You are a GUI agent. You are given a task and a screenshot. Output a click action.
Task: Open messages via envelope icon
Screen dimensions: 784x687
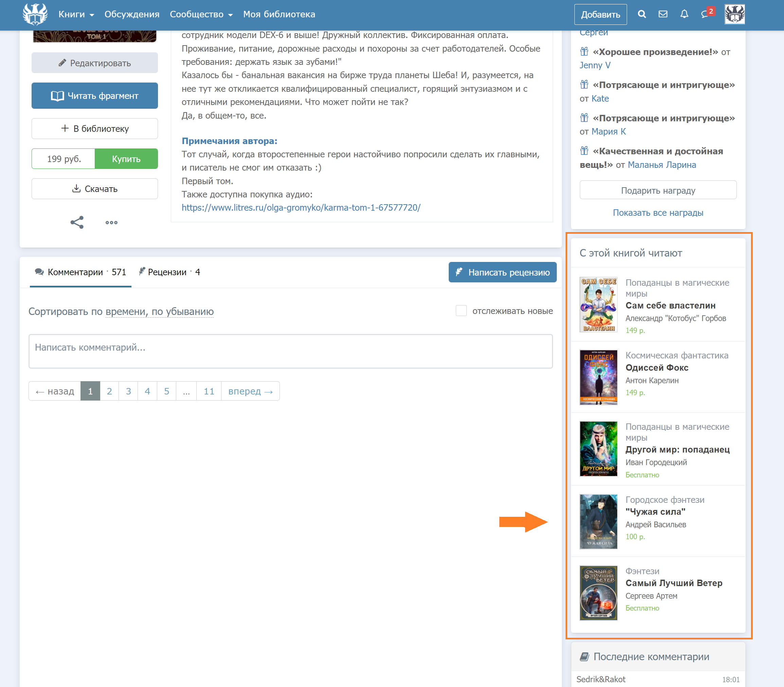pos(663,14)
